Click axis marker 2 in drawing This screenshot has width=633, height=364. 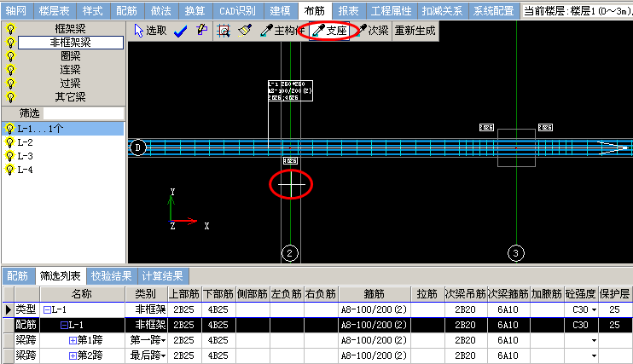click(289, 253)
